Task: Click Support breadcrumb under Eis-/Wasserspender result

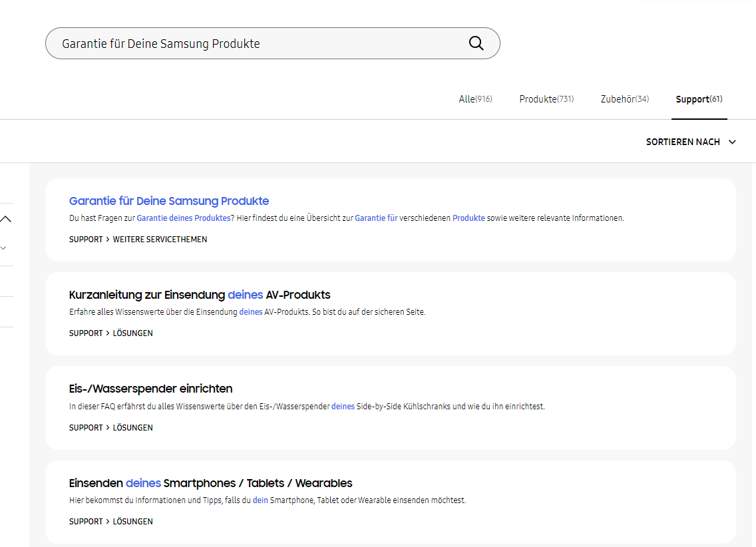Action: 86,428
